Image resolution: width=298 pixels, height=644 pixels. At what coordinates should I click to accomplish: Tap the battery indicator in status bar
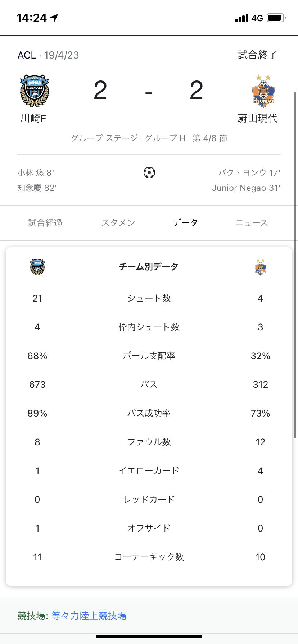tap(276, 18)
